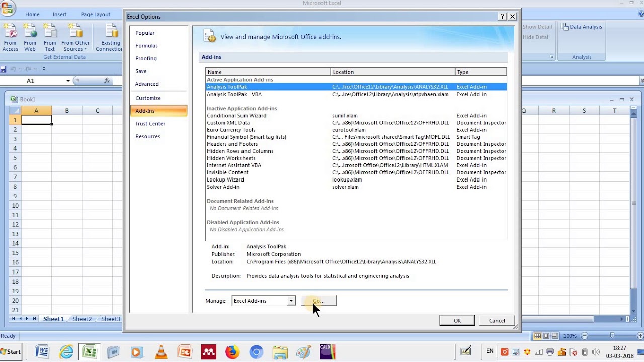Click the Excel taskbar icon
Image resolution: width=644 pixels, height=362 pixels.
click(90, 352)
